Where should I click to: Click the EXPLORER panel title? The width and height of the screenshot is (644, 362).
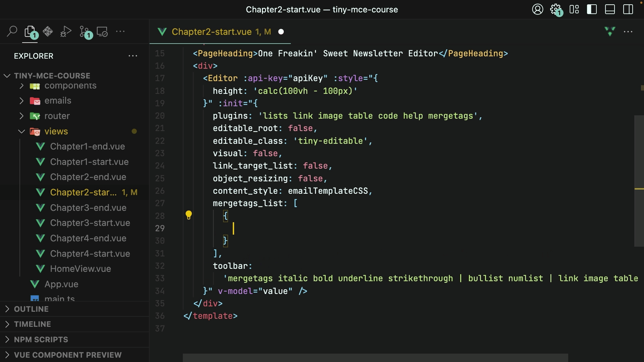pyautogui.click(x=34, y=56)
